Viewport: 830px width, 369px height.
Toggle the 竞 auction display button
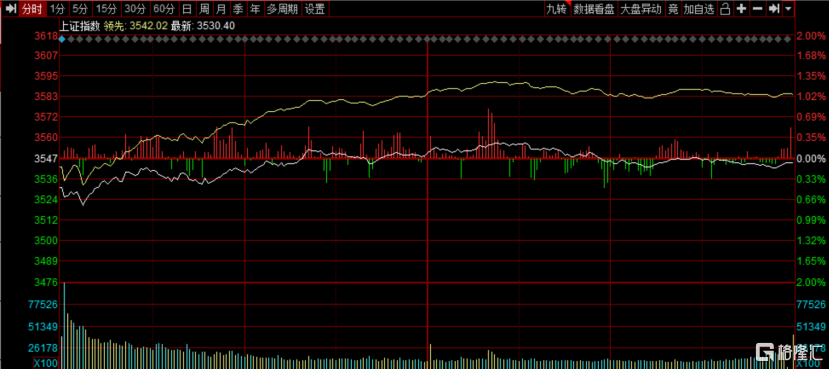click(673, 8)
